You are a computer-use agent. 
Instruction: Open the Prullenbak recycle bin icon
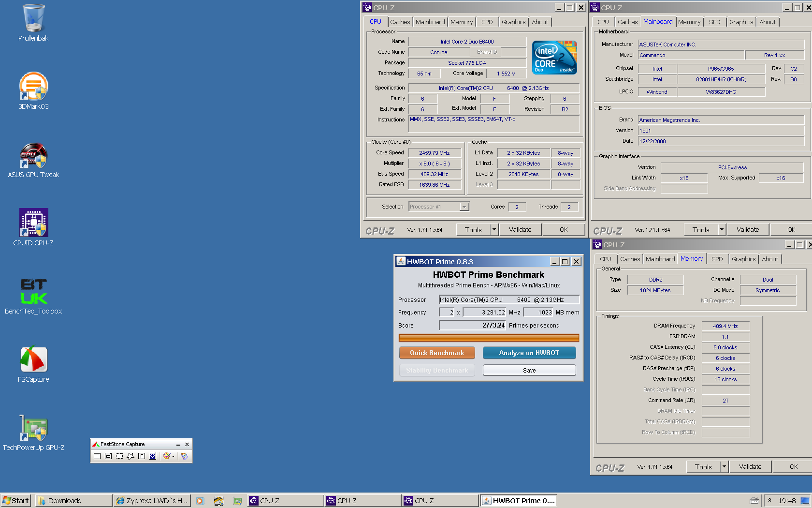click(x=33, y=23)
